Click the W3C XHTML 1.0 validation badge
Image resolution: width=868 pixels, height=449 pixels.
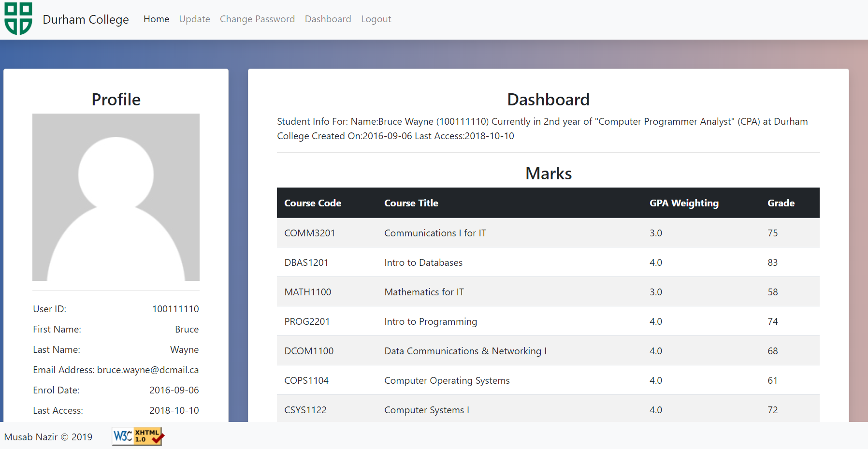(137, 436)
